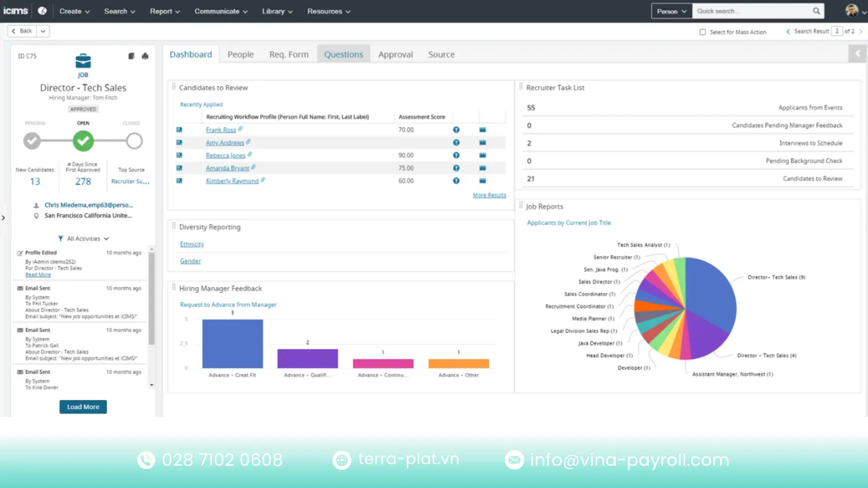Viewport: 868px width, 488px height.
Task: Click the Open status step circle
Action: (83, 141)
